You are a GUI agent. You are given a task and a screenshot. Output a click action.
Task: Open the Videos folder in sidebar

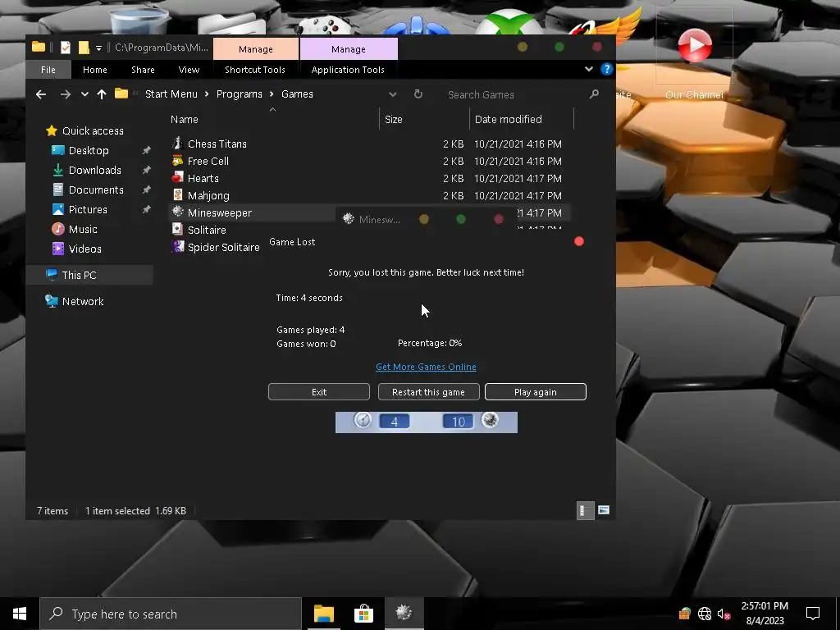click(84, 249)
